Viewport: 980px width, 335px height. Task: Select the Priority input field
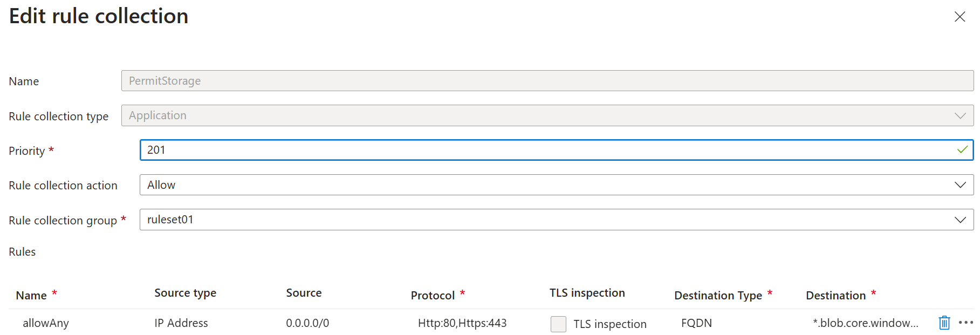(485, 150)
